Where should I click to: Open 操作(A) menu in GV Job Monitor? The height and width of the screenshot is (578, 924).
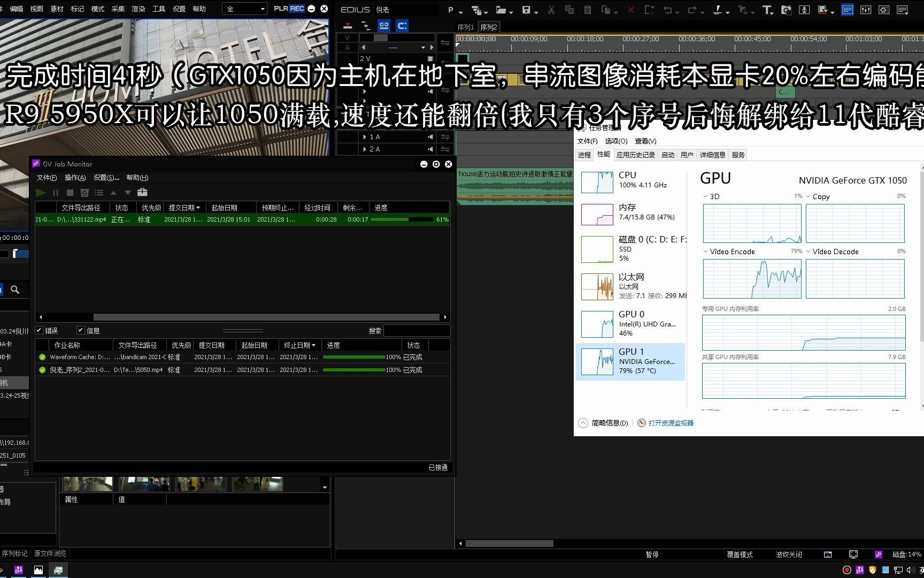(x=75, y=178)
